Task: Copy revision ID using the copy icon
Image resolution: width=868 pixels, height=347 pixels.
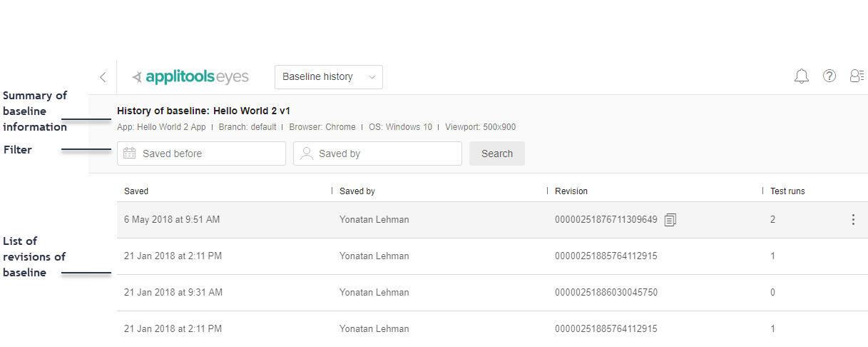Action: 670,220
